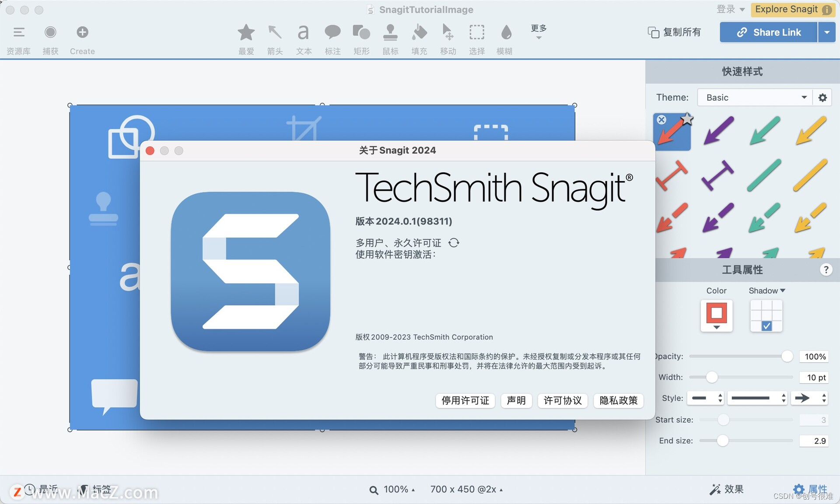Open the login (登录) dropdown
The image size is (840, 504).
(731, 9)
